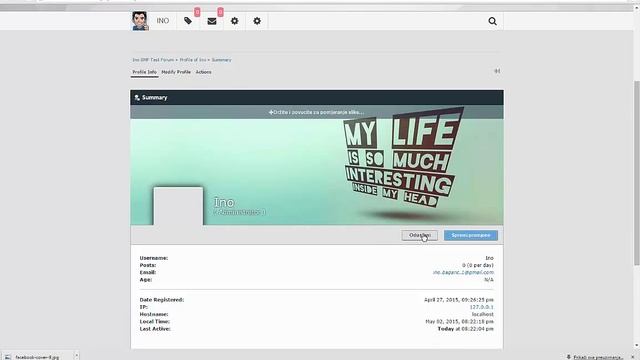Screen dimensions: 640x360
Task: Click the Ino name on cover image
Action: tap(224, 202)
